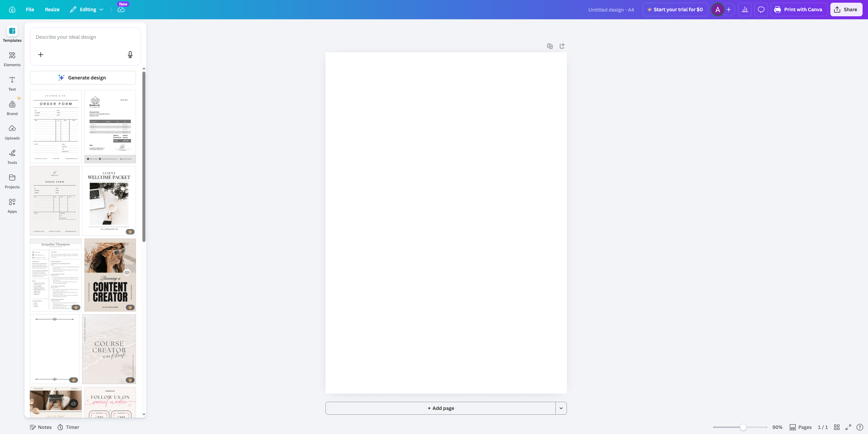This screenshot has height=434, width=868.
Task: Open the Templates panel
Action: (12, 34)
